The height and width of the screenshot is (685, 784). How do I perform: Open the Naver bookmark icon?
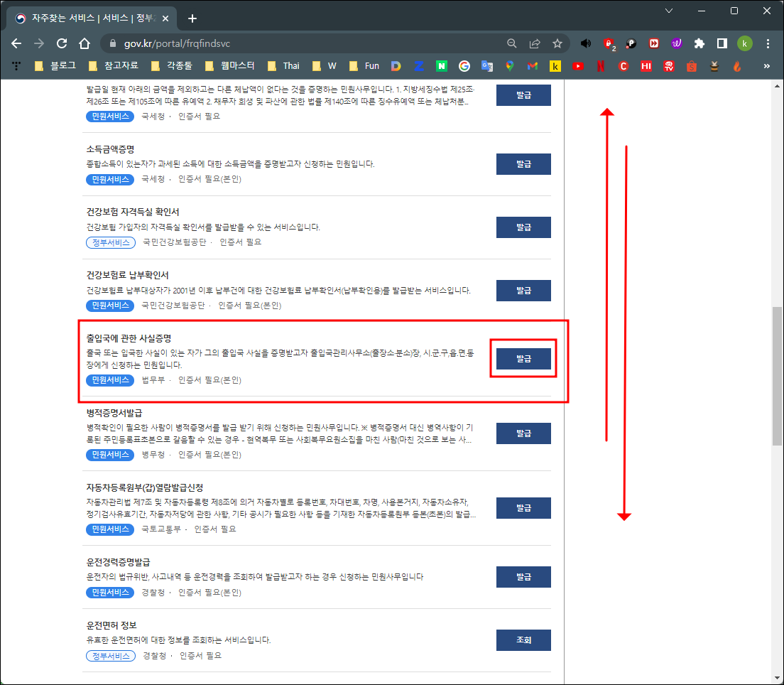[442, 65]
